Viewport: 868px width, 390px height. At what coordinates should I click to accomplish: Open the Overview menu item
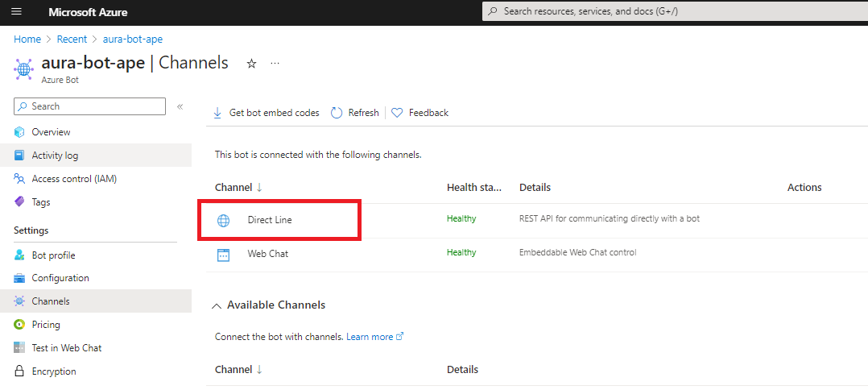[51, 132]
